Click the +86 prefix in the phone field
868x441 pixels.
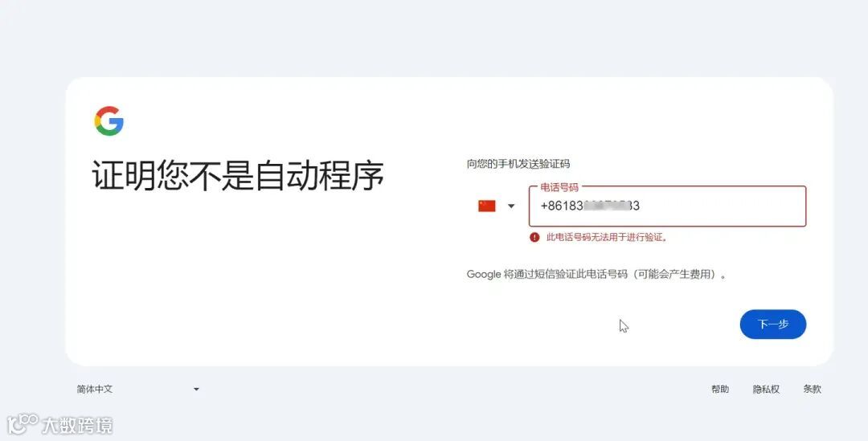click(x=551, y=206)
